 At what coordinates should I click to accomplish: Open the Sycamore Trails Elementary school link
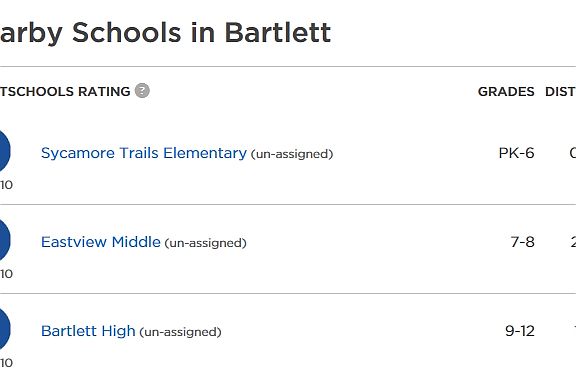144,153
